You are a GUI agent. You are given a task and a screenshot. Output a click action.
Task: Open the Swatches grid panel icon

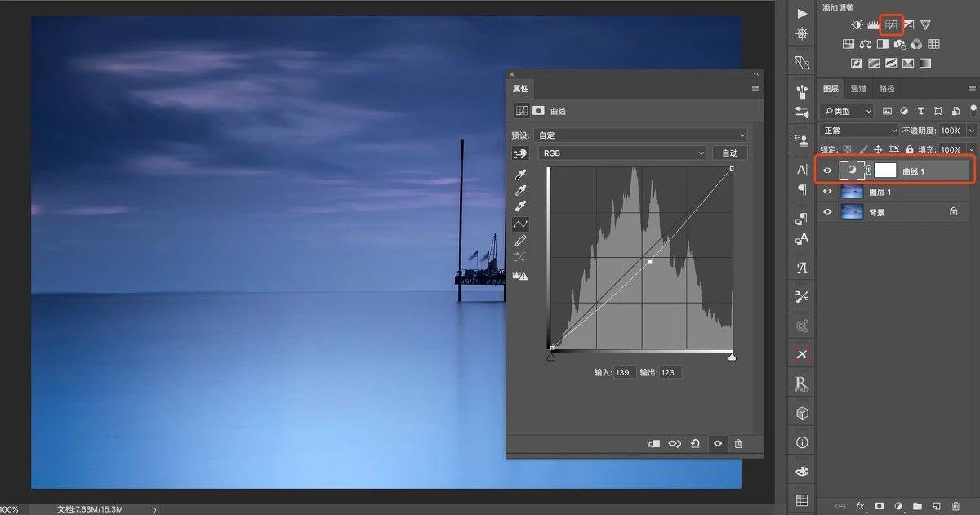click(x=802, y=499)
